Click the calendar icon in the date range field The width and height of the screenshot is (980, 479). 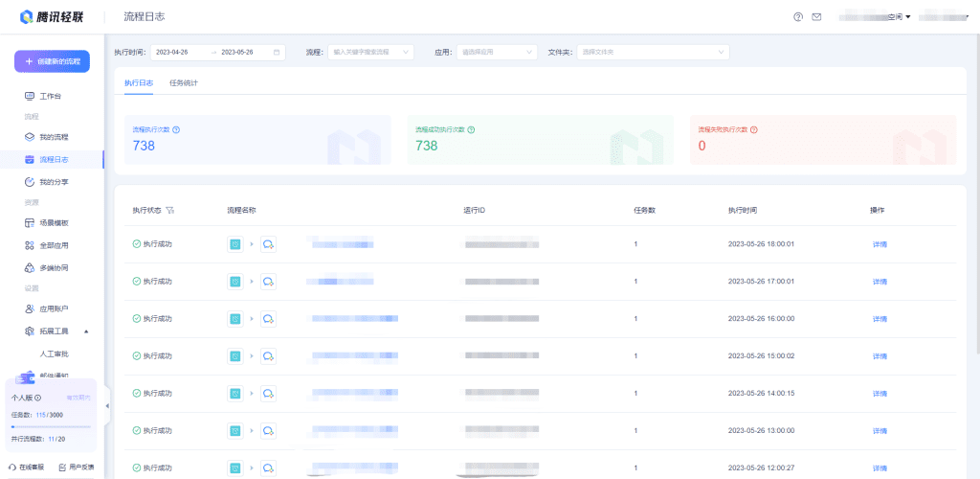pos(277,52)
